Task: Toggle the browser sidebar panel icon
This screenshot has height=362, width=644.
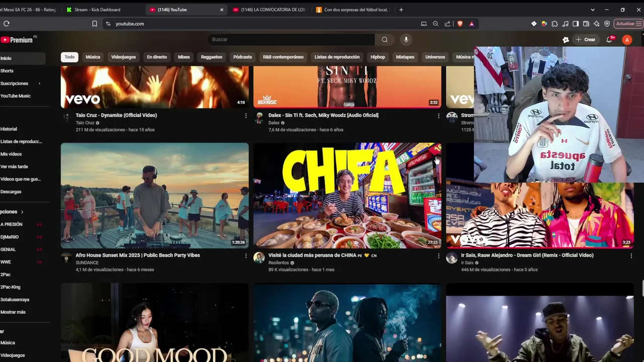Action: (576, 24)
